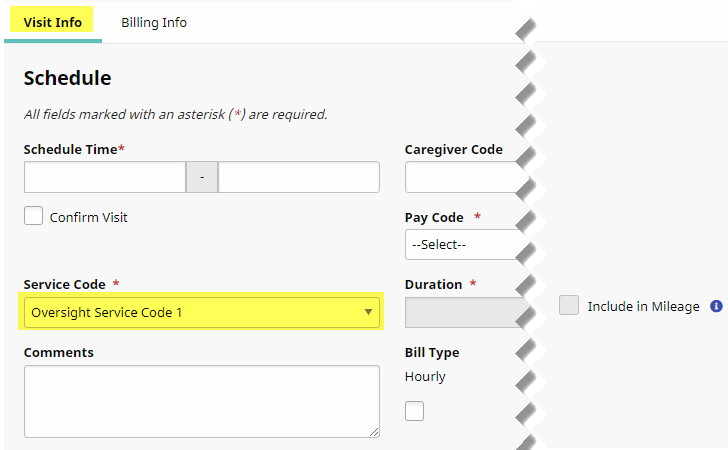
Task: Click the Hourly bill type text
Action: click(425, 377)
